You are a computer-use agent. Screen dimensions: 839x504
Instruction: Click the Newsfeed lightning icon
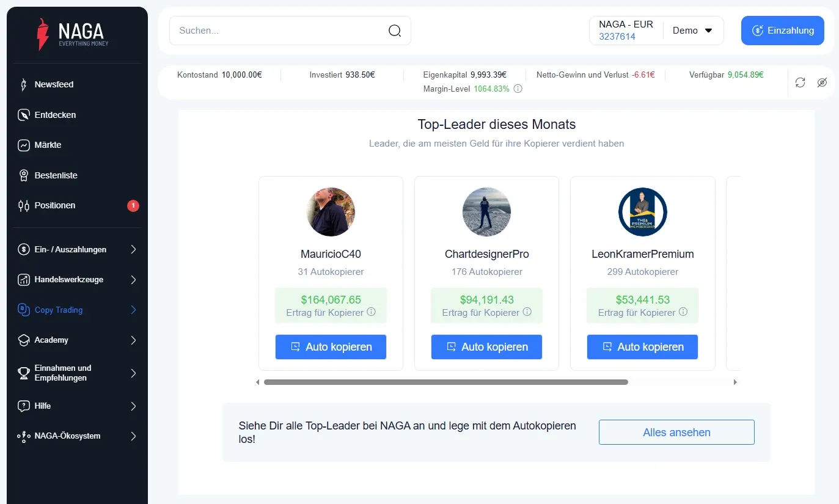[x=24, y=84]
